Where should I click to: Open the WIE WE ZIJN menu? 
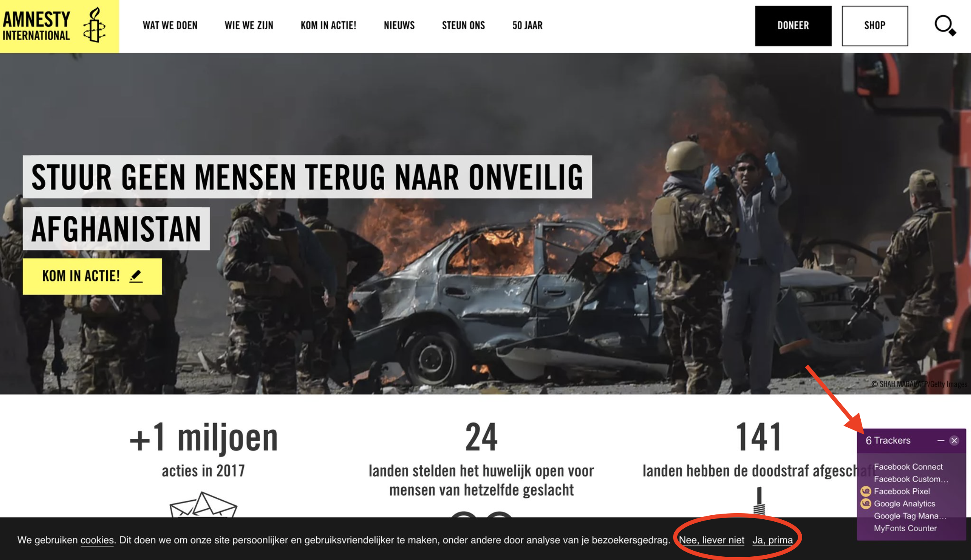[249, 25]
